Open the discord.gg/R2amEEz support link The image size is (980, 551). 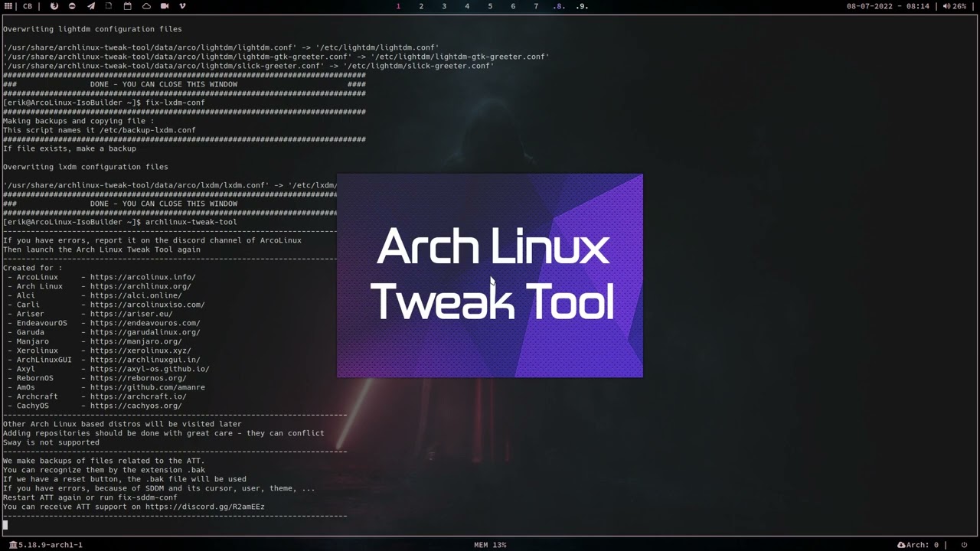point(204,507)
